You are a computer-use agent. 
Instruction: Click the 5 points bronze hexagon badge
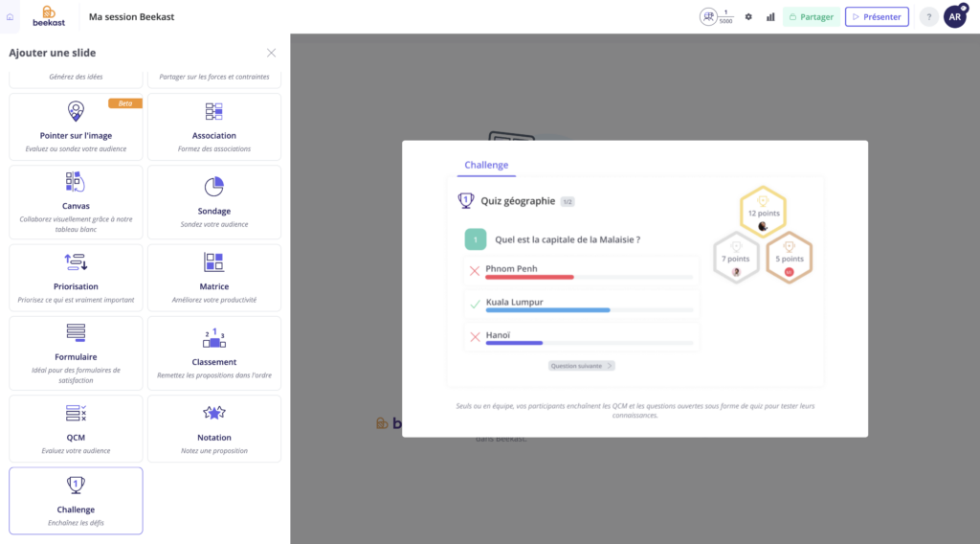click(790, 258)
